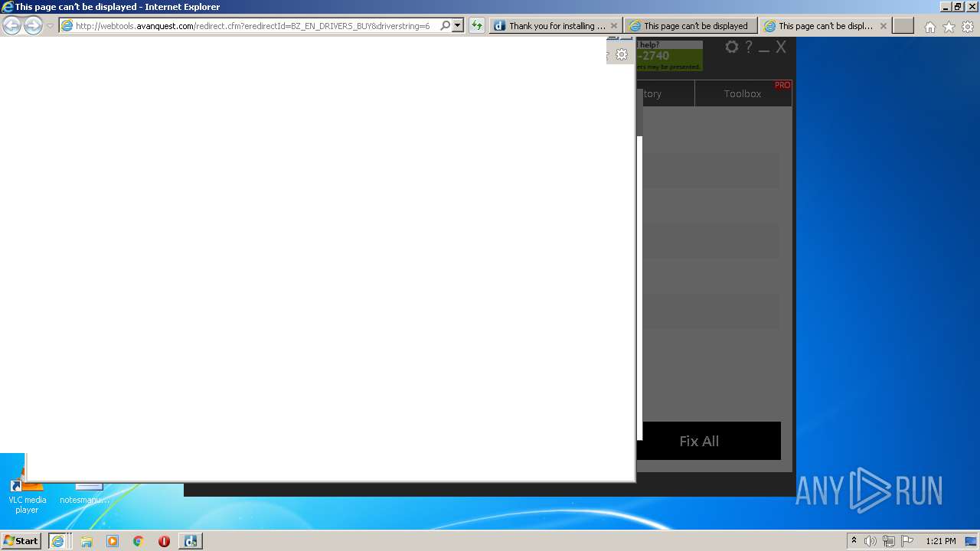Click Internet Explorer in the taskbar
Screen dimensions: 980x551
[x=57, y=541]
